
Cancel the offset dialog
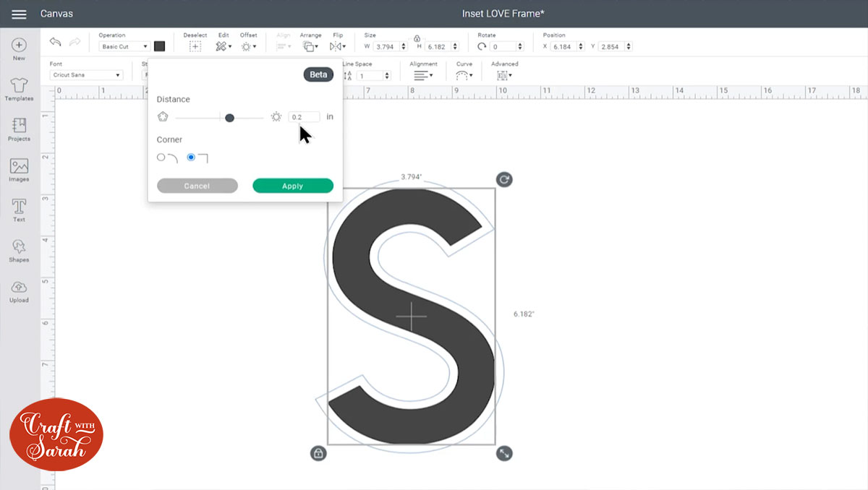197,185
